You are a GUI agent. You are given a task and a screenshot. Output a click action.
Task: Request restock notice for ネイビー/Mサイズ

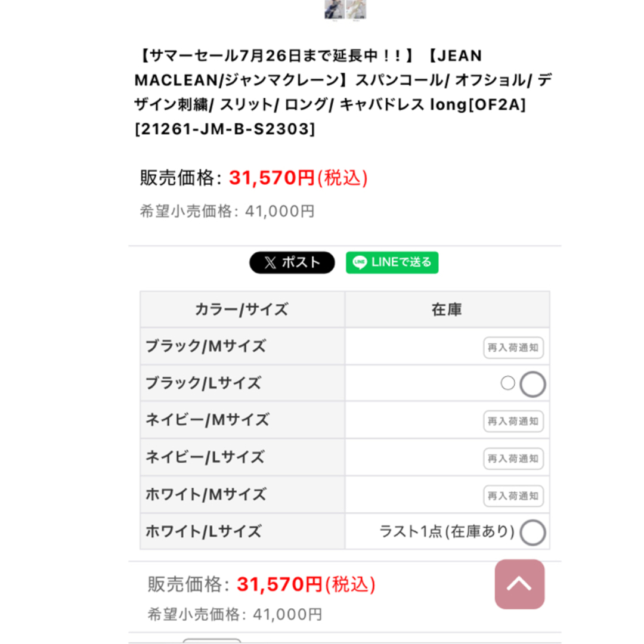pyautogui.click(x=513, y=422)
